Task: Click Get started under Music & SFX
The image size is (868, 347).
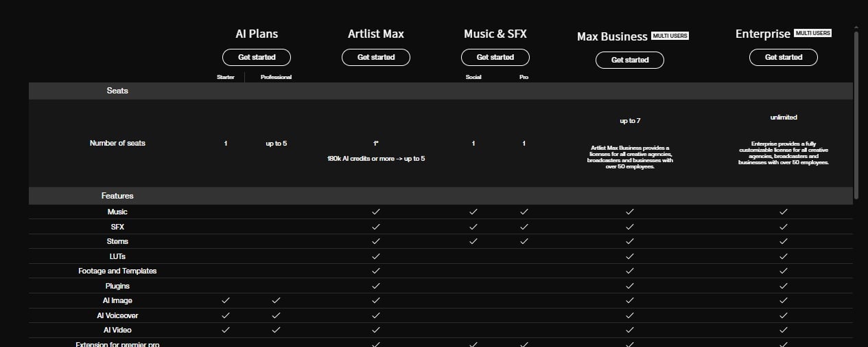Action: point(495,57)
